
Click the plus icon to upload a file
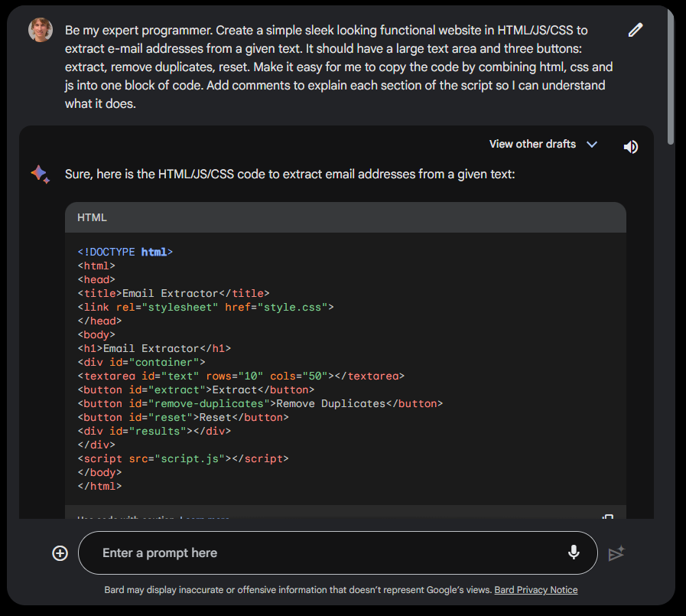point(60,553)
